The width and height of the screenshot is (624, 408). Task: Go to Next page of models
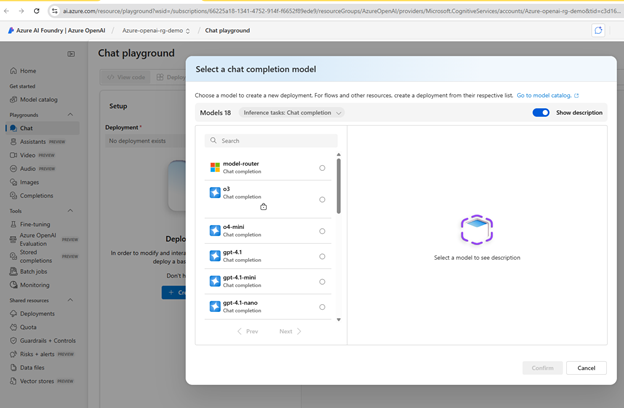coord(290,331)
